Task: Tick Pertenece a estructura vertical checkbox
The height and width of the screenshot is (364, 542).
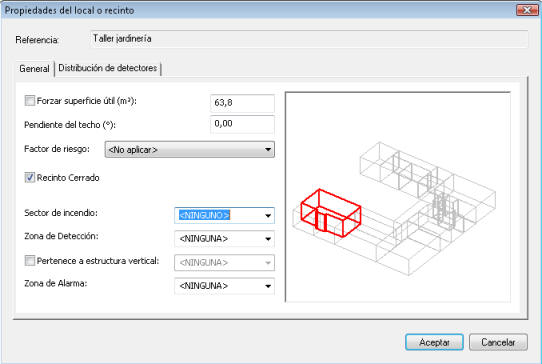Action: [x=30, y=261]
